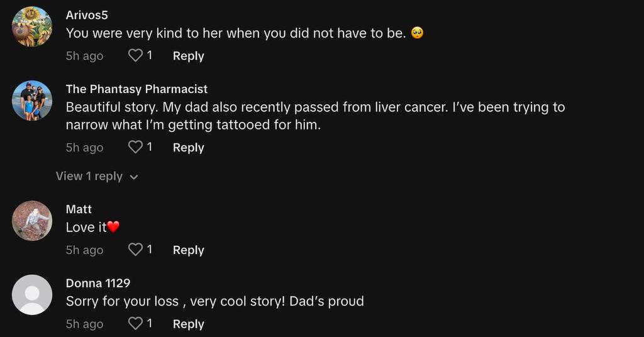This screenshot has width=644, height=337.
Task: Click the 5h ago timestamp under Arivos5's comment
Action: click(84, 56)
